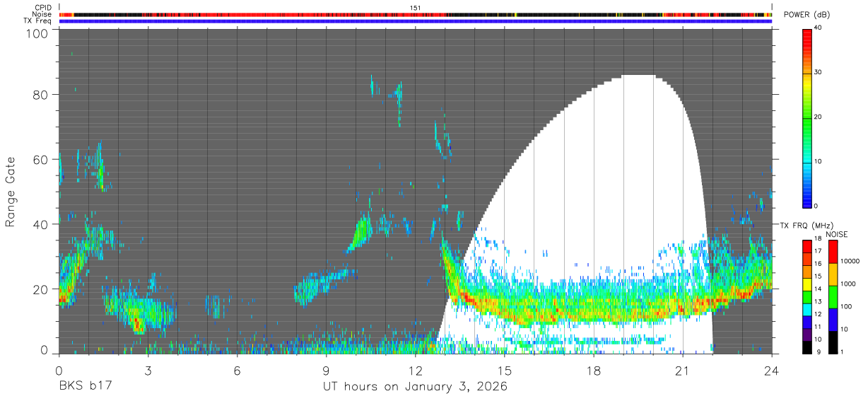This screenshot has width=868, height=401.
Task: Click the 40 range gate tick label
Action: (x=40, y=224)
